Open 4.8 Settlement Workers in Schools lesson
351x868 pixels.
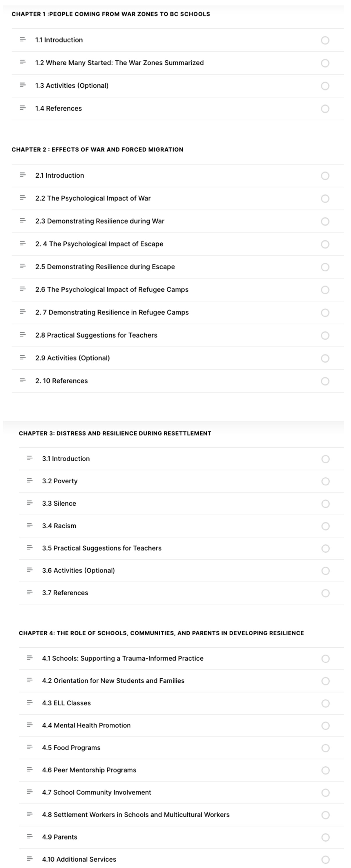[x=136, y=815]
